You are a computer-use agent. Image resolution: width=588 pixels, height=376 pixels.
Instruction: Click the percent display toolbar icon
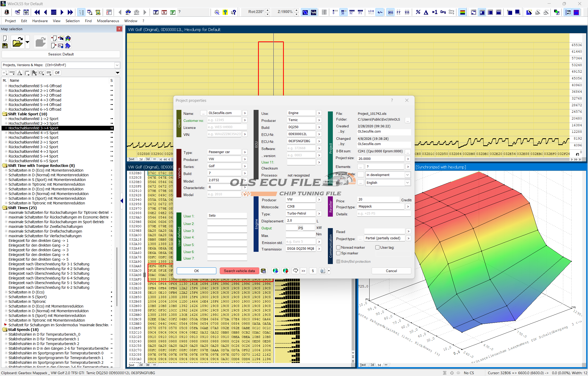pyautogui.click(x=418, y=12)
